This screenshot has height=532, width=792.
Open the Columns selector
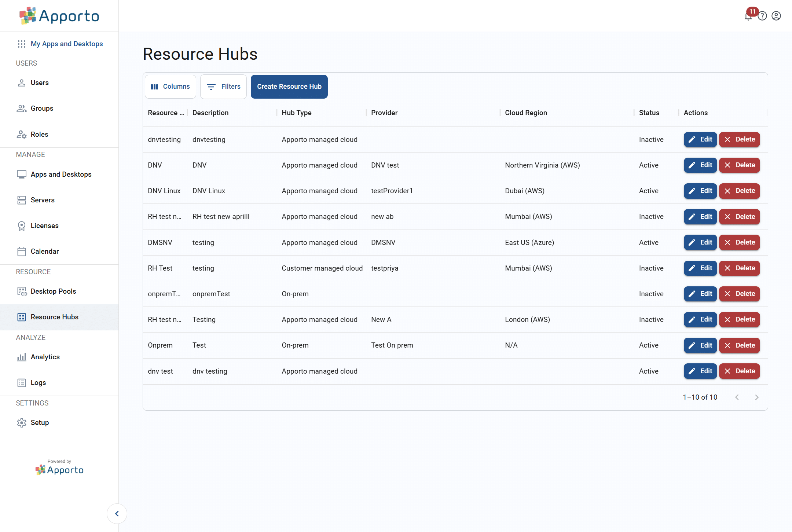[x=170, y=87]
